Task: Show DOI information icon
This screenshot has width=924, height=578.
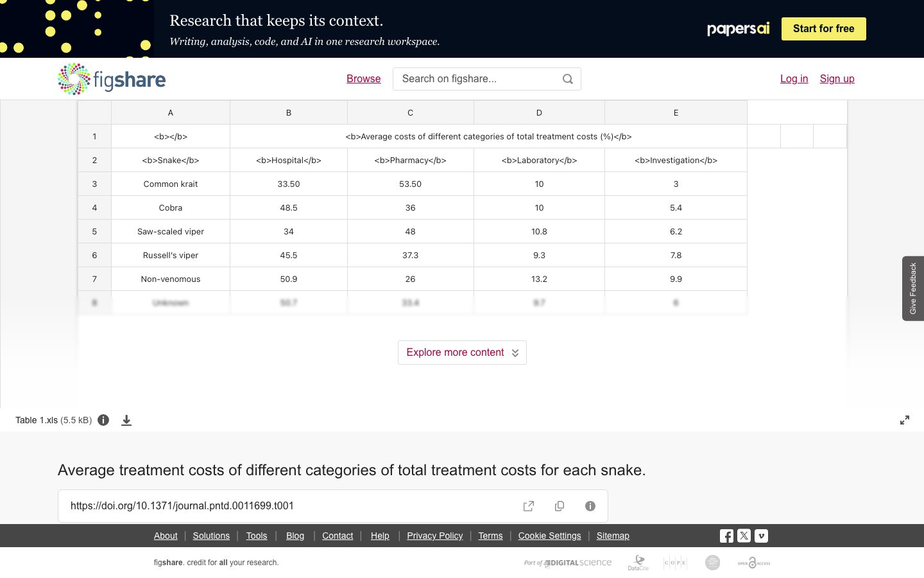Action: (590, 506)
